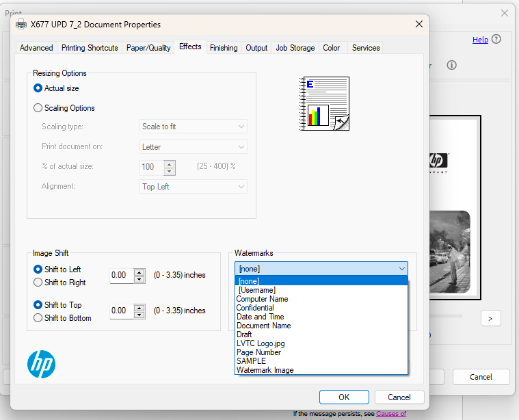This screenshot has height=420, width=519.
Task: Open the Printing Shortcuts tab
Action: tap(90, 48)
